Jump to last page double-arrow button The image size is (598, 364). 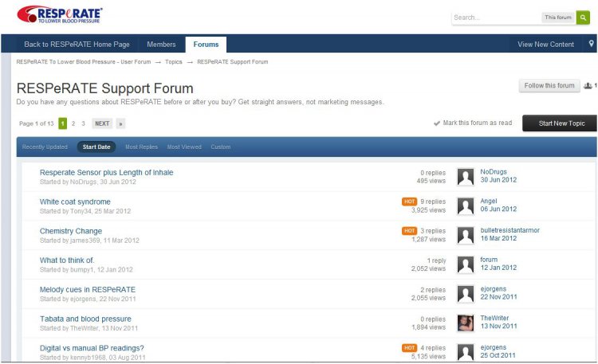pos(120,123)
